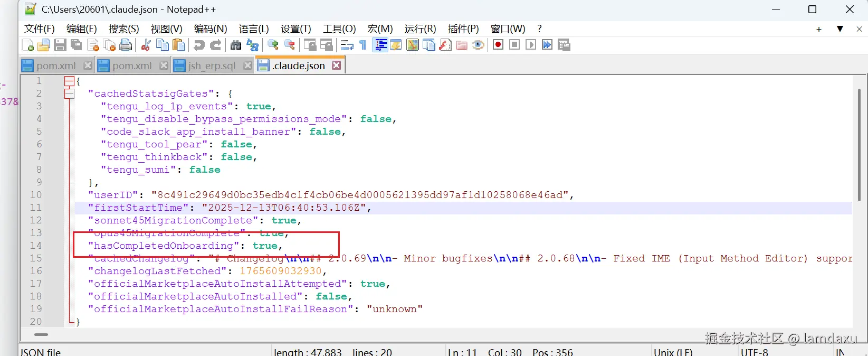Open the 设置(T) menu
868x356 pixels.
pyautogui.click(x=296, y=29)
